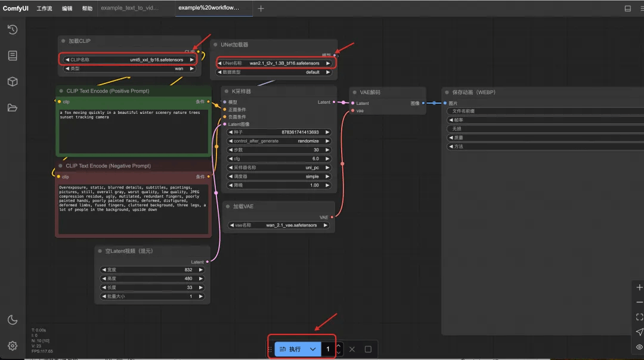Viewport: 644px width, 360px height.
Task: Add a new workflow tab
Action: (261, 8)
